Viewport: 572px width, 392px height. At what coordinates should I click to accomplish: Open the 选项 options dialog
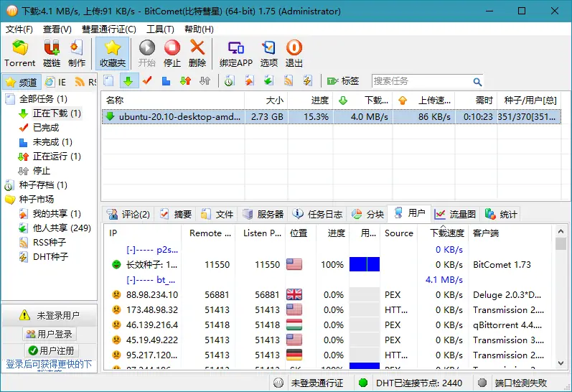pos(269,53)
